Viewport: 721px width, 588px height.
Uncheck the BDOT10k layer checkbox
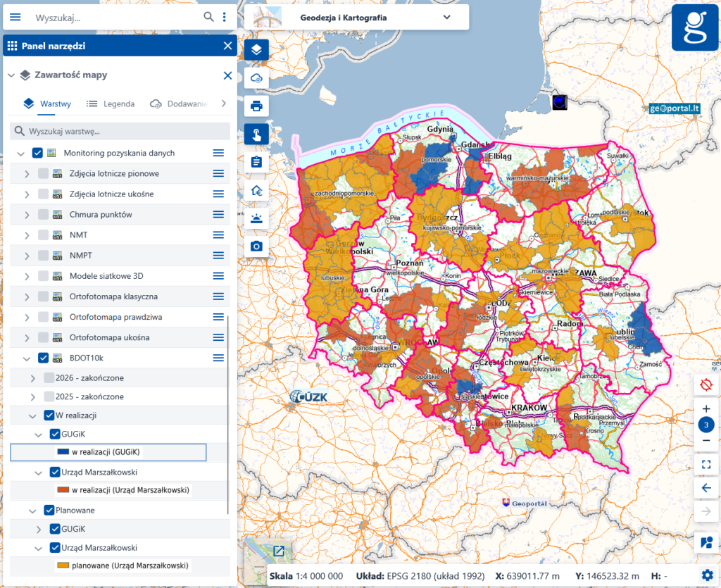(x=43, y=358)
